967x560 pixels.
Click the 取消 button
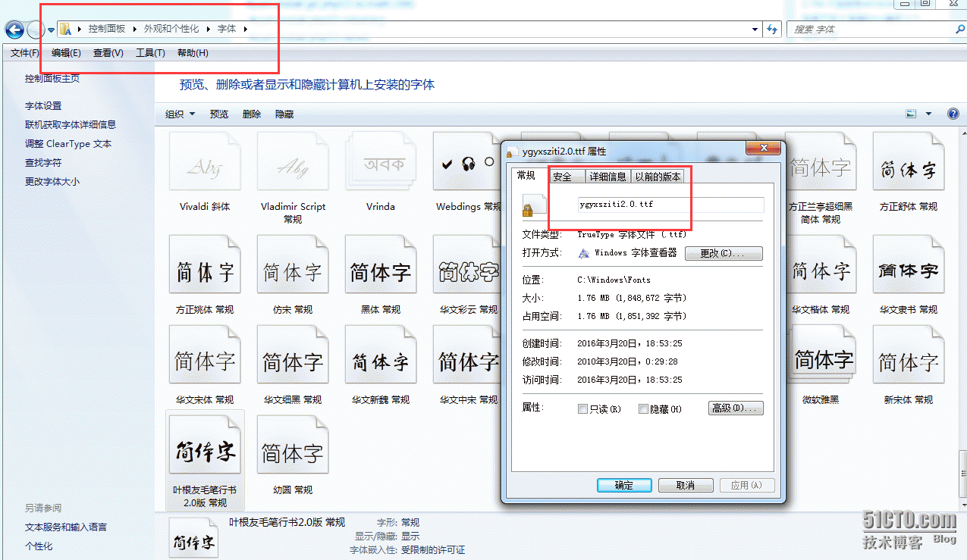pyautogui.click(x=686, y=485)
